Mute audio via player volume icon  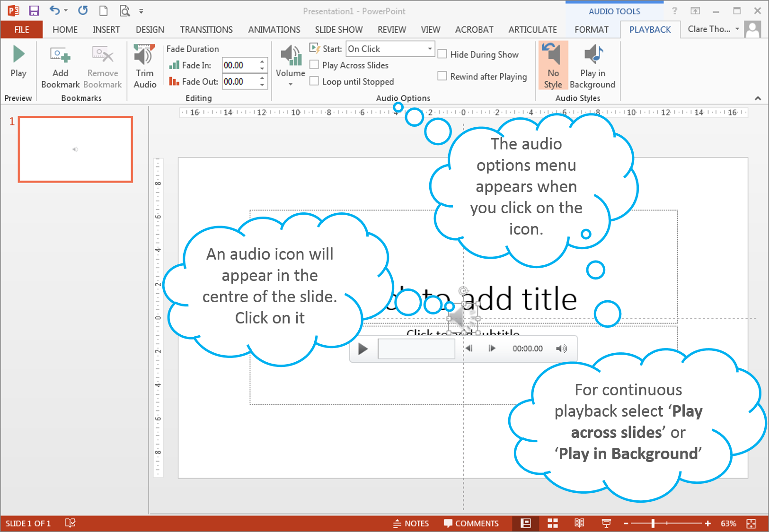[561, 349]
